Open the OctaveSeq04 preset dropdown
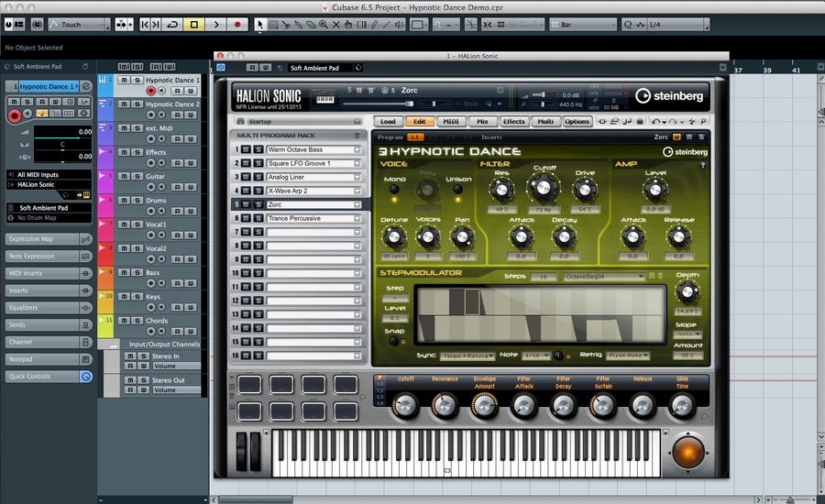Screen dimensions: 825x504 (604, 277)
